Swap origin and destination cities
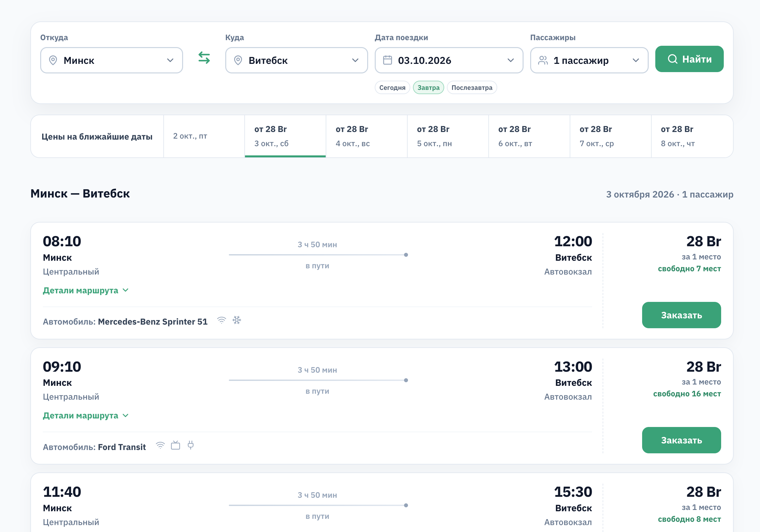760x532 pixels. click(204, 58)
